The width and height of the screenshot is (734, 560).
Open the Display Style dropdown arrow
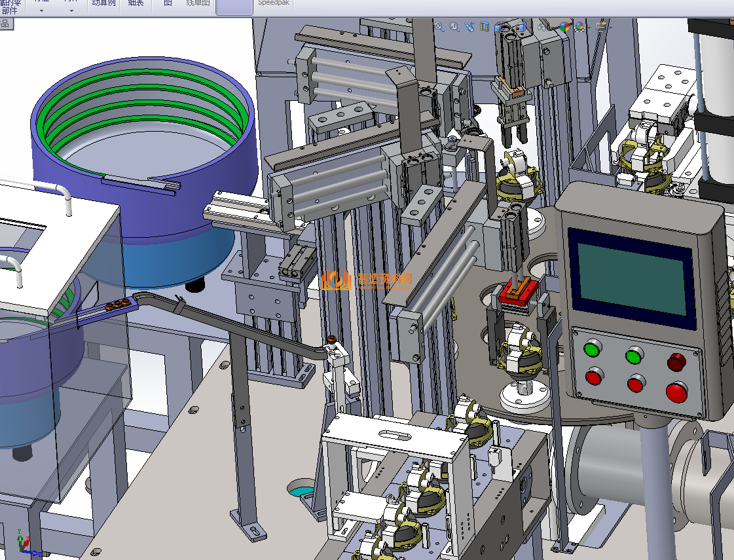tap(530, 28)
